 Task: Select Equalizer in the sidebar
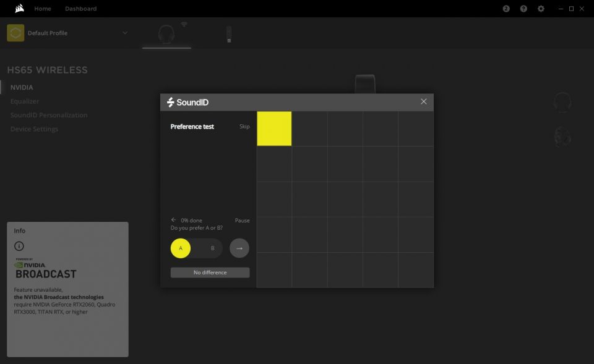click(25, 101)
